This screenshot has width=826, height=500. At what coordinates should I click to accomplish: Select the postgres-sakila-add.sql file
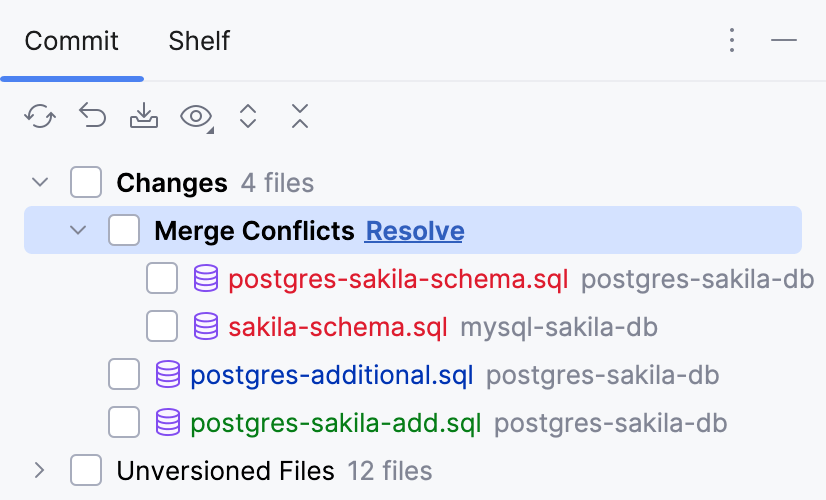pyautogui.click(x=336, y=423)
